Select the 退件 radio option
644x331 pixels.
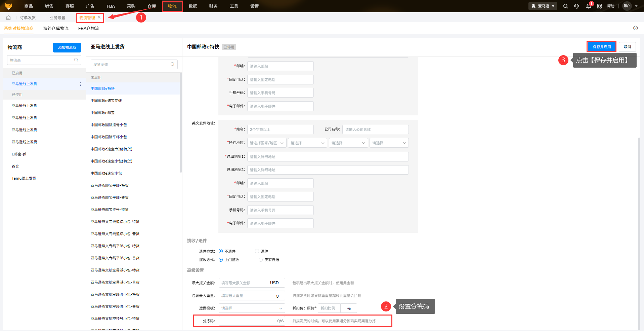(x=257, y=251)
